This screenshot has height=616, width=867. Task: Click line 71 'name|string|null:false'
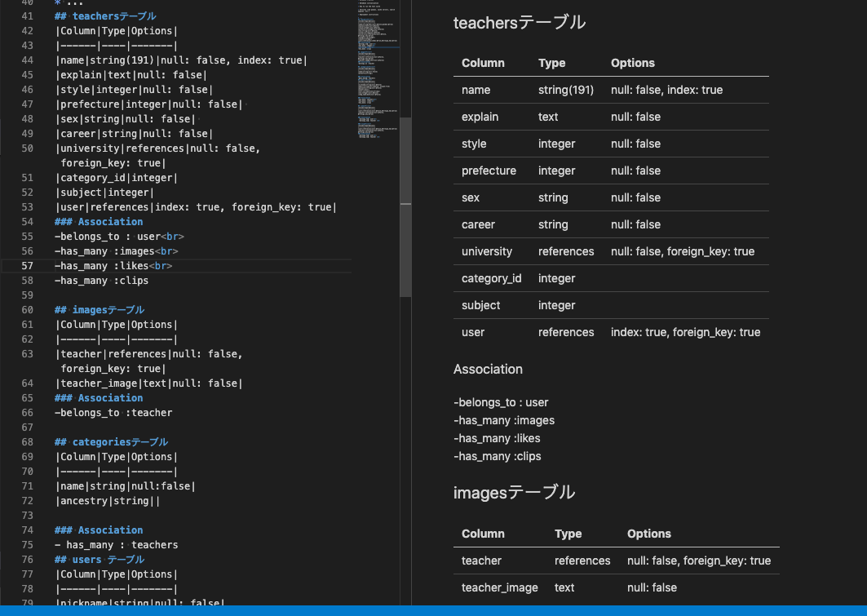pos(125,486)
